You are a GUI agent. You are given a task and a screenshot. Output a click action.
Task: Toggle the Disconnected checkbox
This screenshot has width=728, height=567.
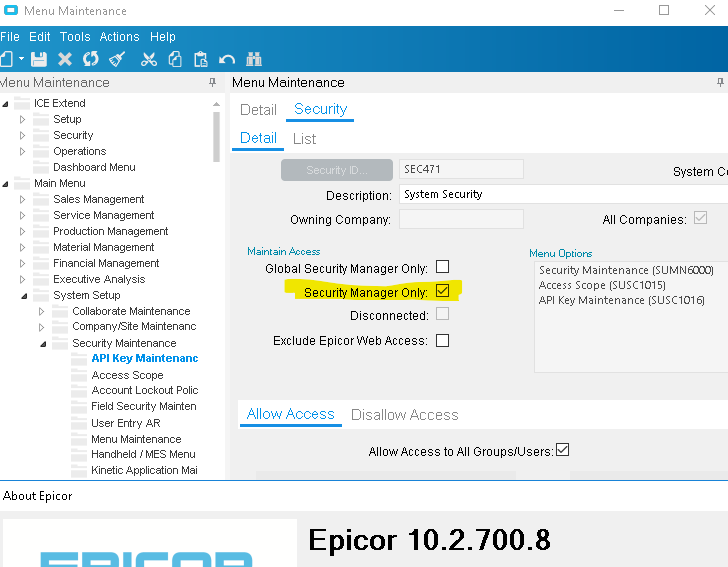[442, 314]
